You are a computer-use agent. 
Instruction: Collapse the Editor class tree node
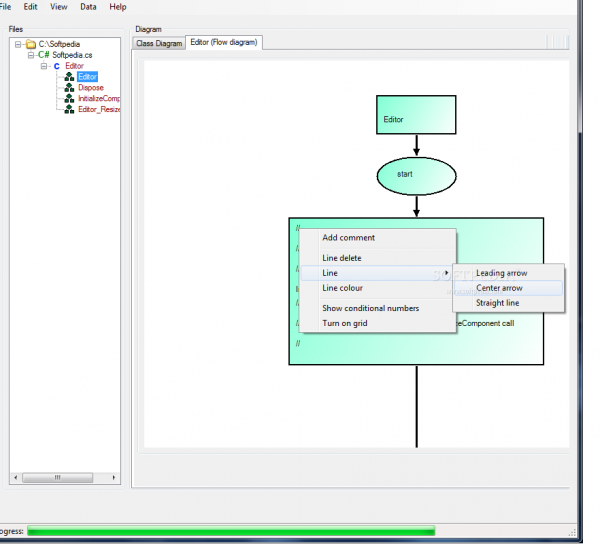(44, 66)
